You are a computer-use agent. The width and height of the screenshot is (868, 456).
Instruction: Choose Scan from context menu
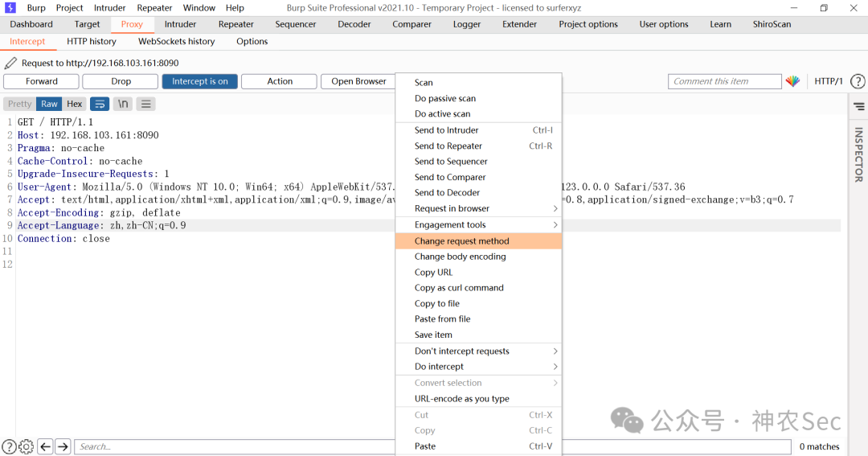[479, 83]
